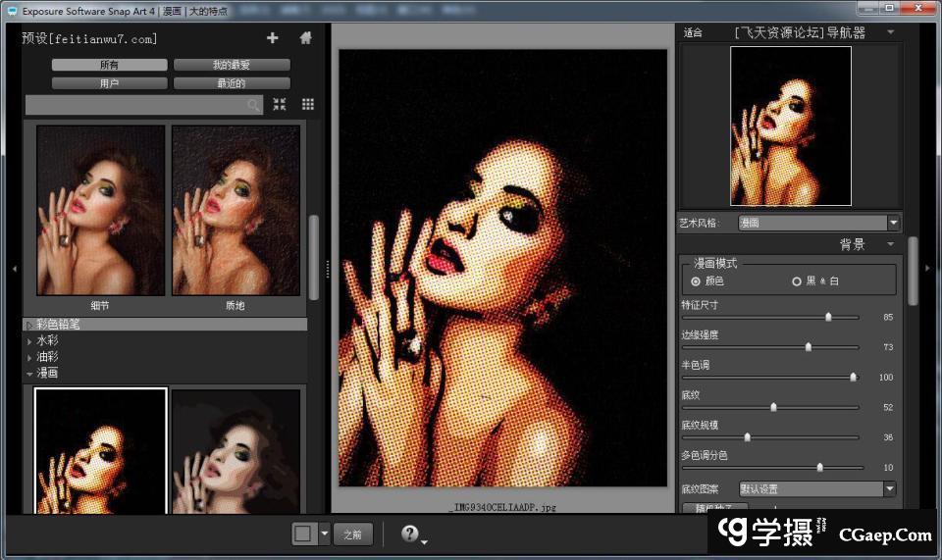Click the plus icon to add preset
This screenshot has height=560, width=942.
click(272, 38)
